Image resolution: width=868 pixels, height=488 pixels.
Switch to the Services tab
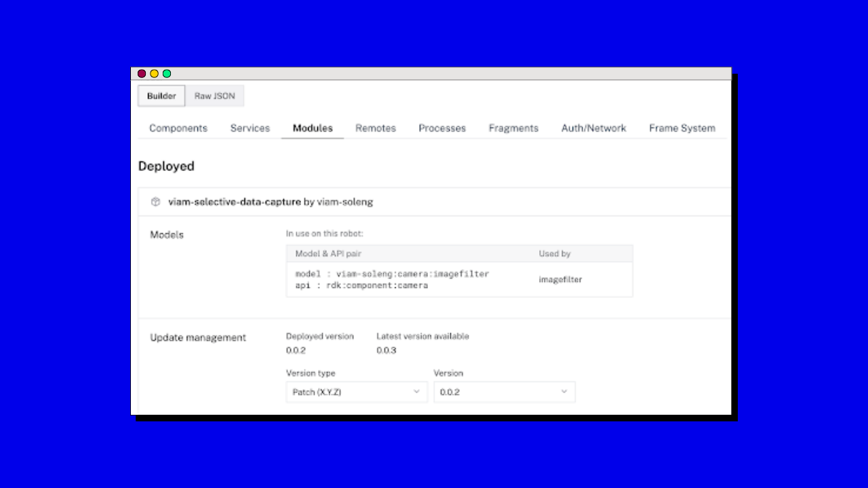click(x=250, y=128)
